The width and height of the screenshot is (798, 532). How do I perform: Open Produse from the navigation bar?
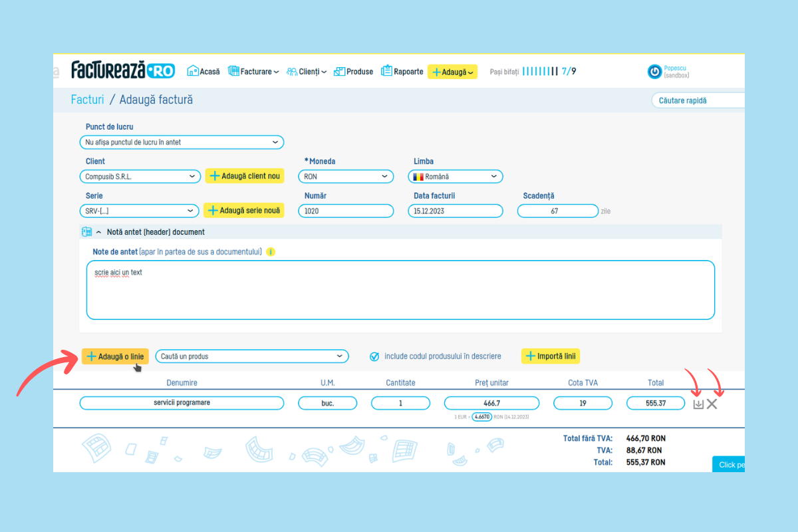click(353, 71)
